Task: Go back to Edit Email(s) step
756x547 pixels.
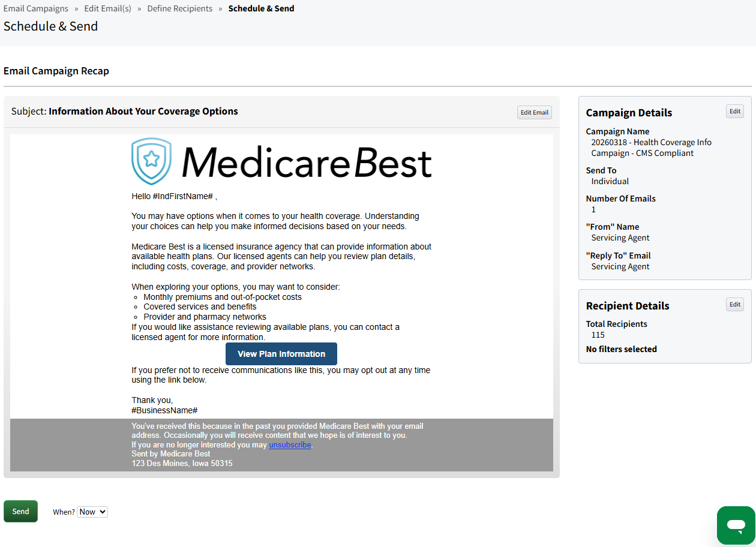Action: (x=107, y=8)
